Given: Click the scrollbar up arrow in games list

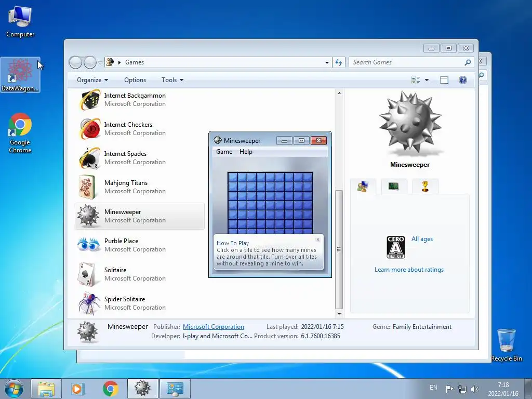Looking at the screenshot, I should click(x=339, y=93).
